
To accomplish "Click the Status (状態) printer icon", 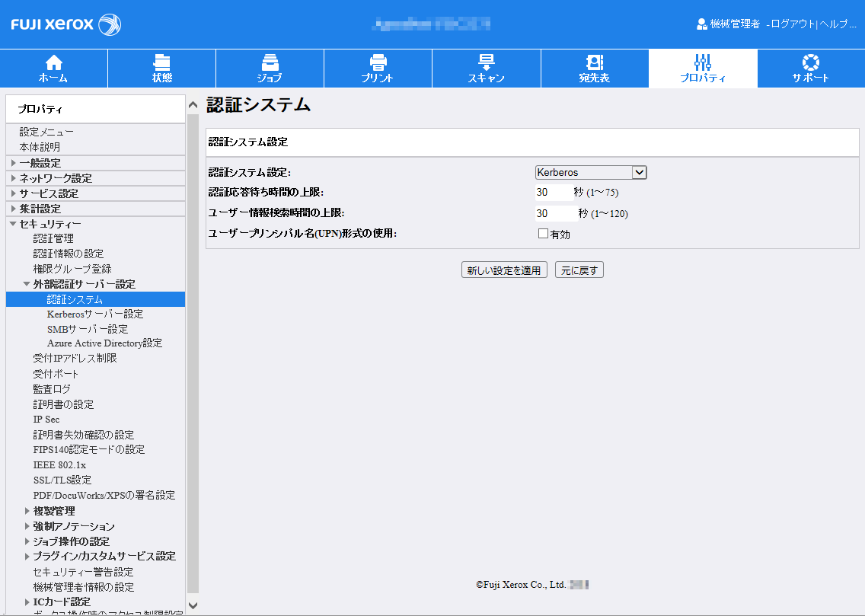I will [161, 62].
